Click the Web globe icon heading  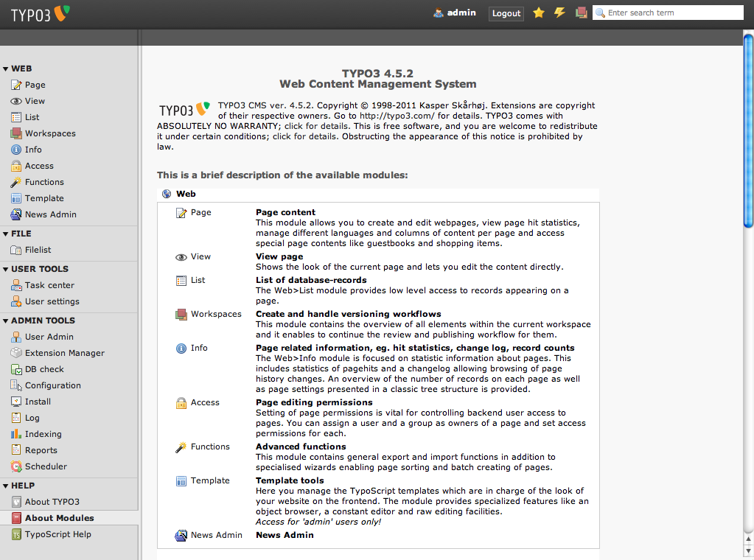167,194
